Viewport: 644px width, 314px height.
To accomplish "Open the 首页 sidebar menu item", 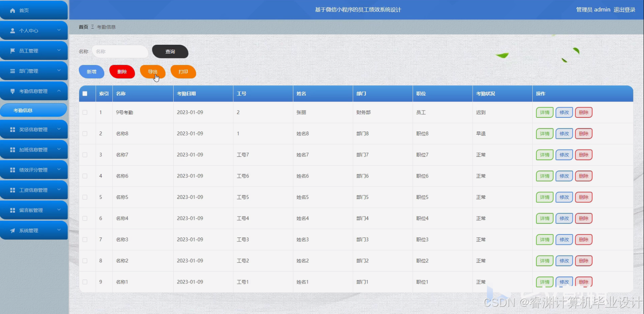I will click(34, 10).
